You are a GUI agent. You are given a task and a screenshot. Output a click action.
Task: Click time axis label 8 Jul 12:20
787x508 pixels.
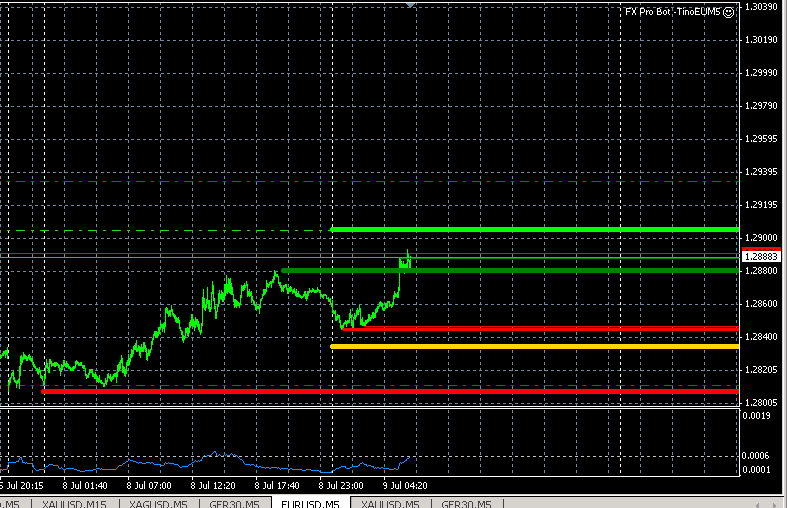tap(213, 486)
